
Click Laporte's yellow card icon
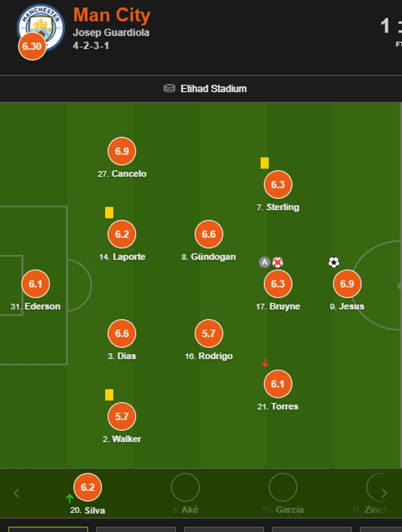click(109, 212)
